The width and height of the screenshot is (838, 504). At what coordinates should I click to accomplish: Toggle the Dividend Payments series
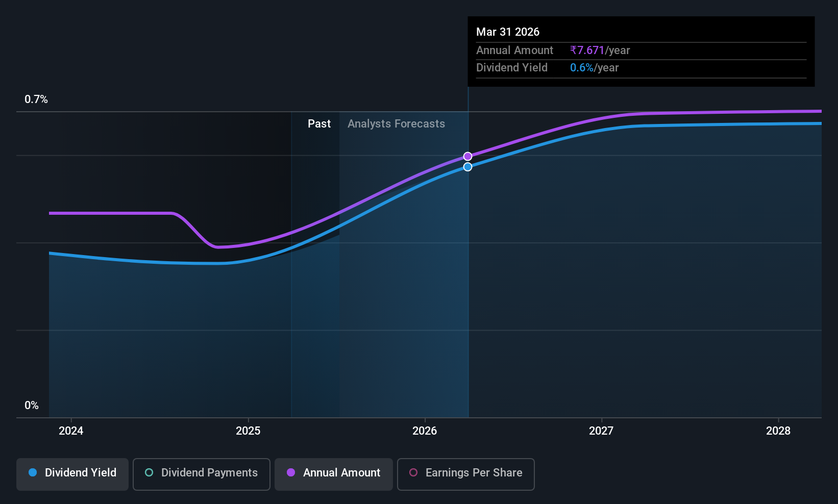coord(202,474)
